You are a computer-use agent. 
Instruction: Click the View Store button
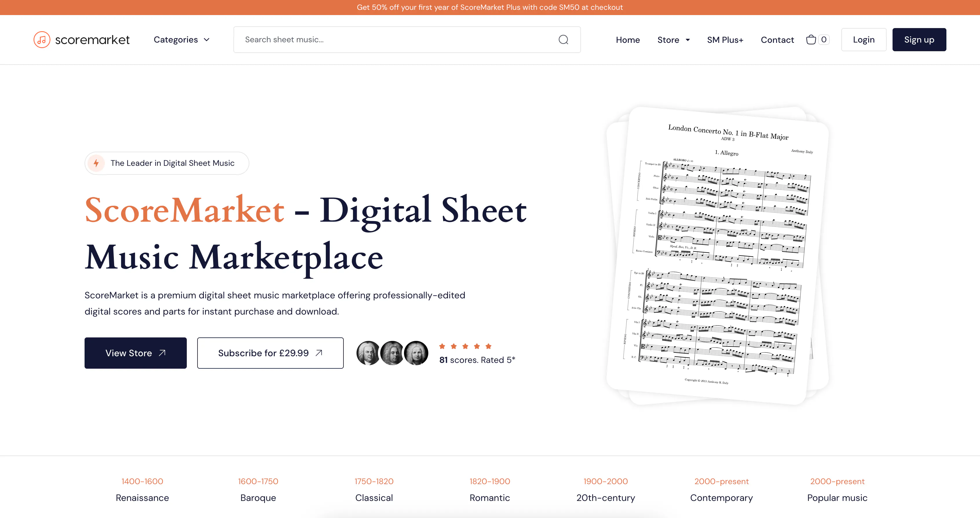pos(136,353)
